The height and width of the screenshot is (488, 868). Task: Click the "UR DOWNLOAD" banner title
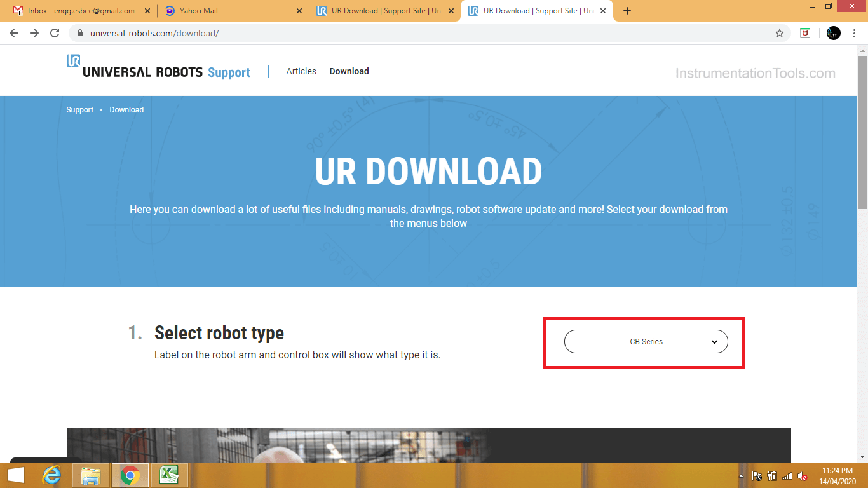428,172
